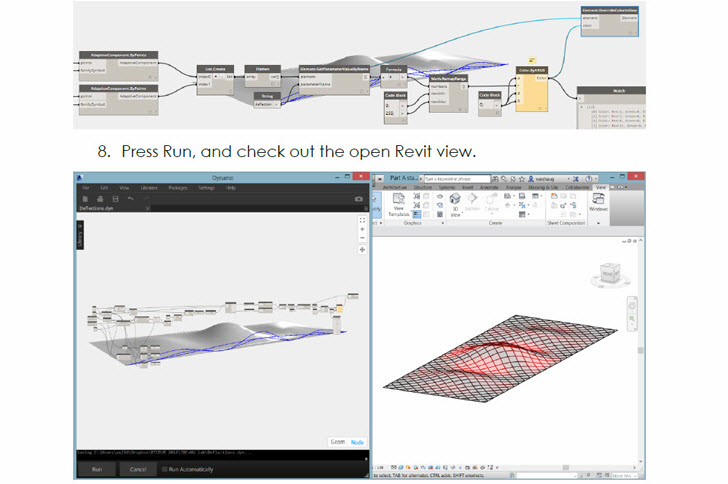The width and height of the screenshot is (728, 484).
Task: Switch to Geom navigation mode
Action: click(338, 442)
